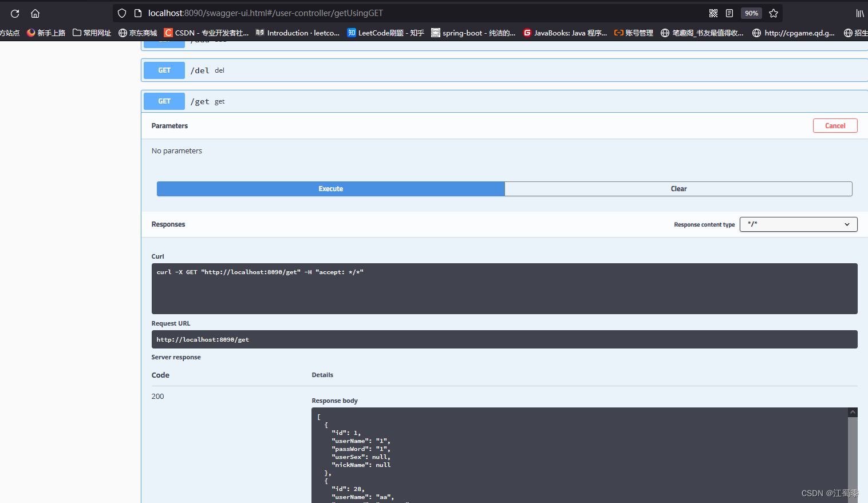
Task: Click the "id": 28 line in response body
Action: tap(348, 489)
